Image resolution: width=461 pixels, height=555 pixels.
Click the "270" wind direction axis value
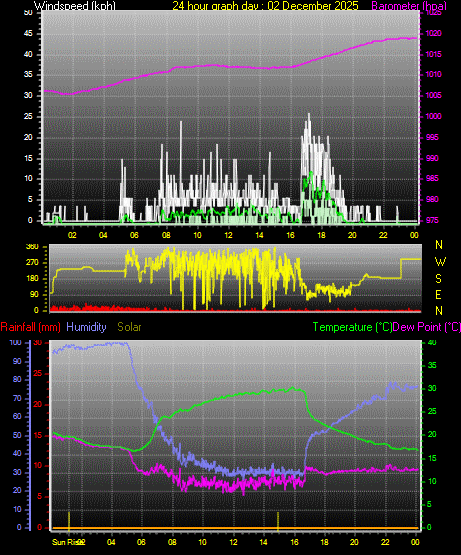pos(32,263)
